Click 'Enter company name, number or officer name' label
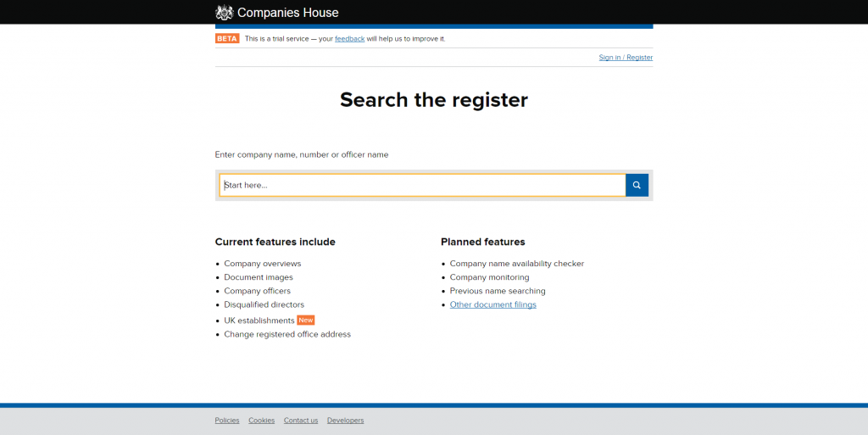This screenshot has width=868, height=435. [x=302, y=155]
